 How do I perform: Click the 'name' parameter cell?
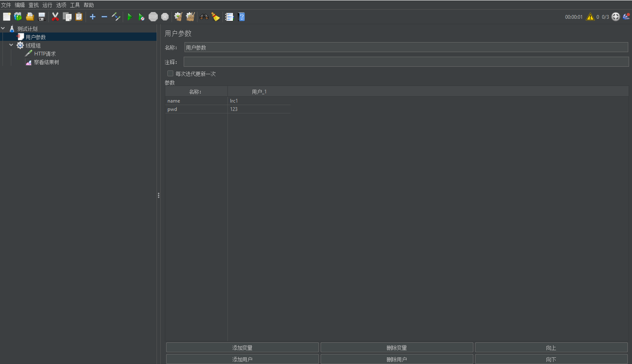196,101
